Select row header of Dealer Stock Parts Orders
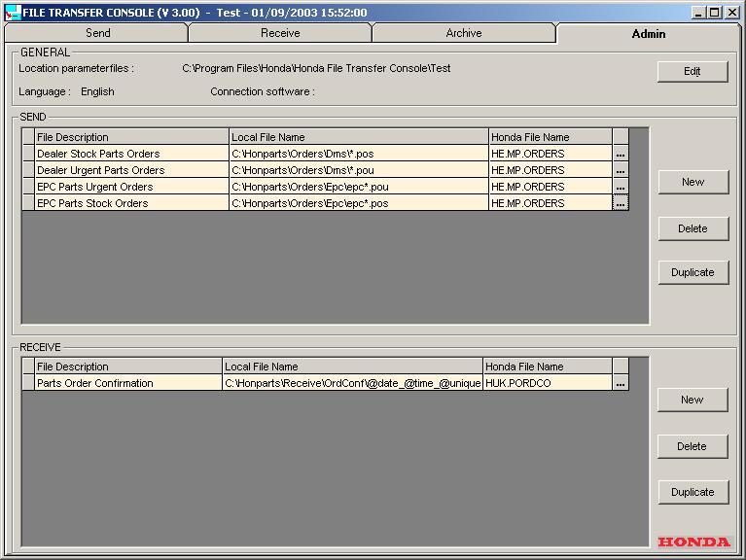 pos(28,154)
